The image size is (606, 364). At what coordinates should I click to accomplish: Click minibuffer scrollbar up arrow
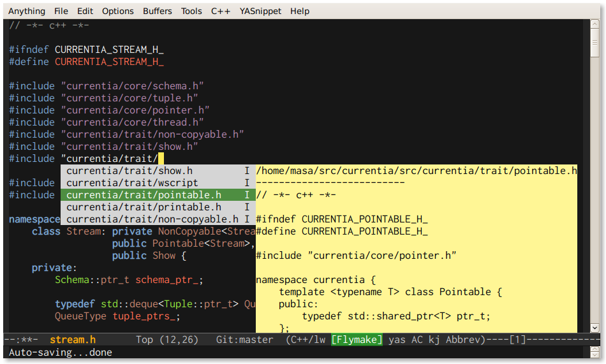click(x=595, y=349)
